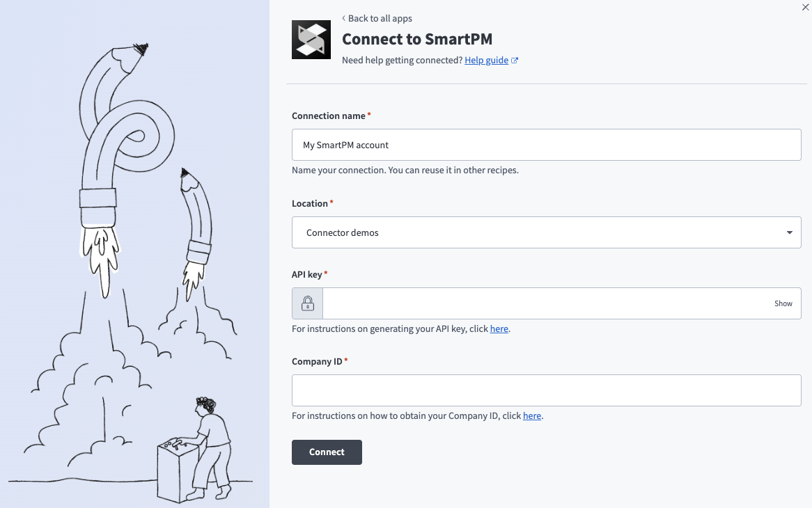Click the external-link icon beside Help guide
812x508 pixels.
(515, 59)
